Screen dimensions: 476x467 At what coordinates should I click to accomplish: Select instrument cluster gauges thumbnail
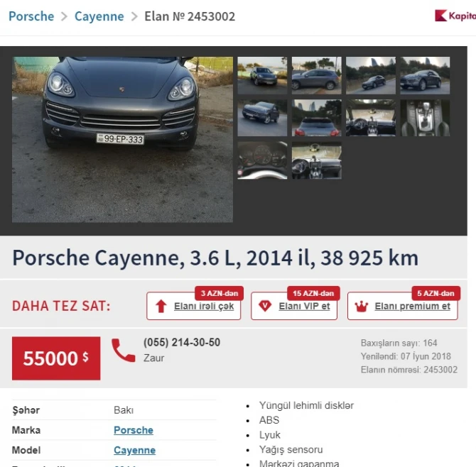pos(262,160)
